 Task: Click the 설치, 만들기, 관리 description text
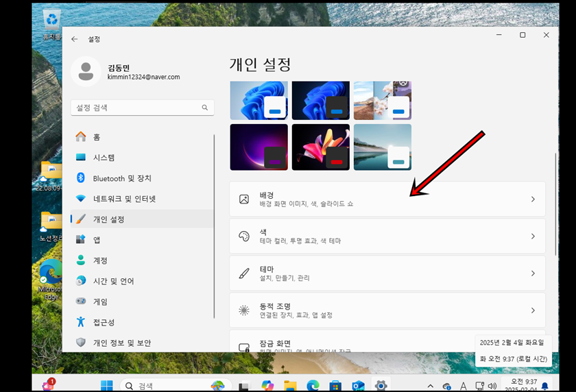coord(285,278)
